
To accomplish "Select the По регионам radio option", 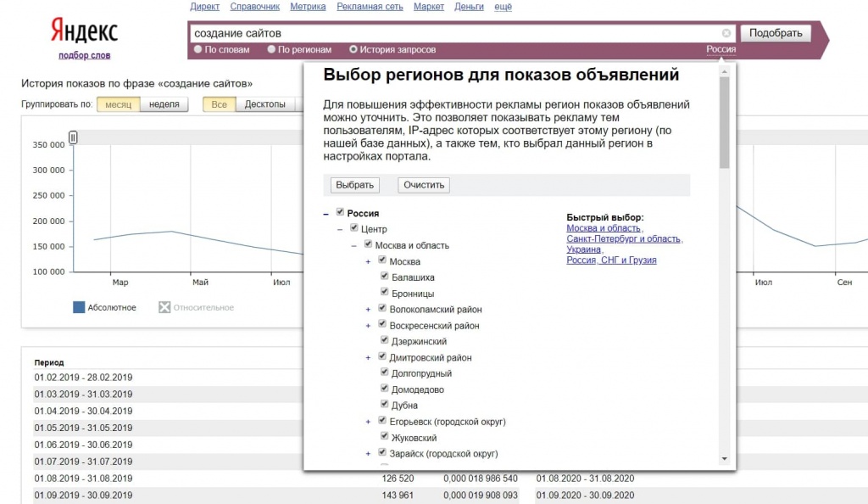I will click(x=271, y=49).
